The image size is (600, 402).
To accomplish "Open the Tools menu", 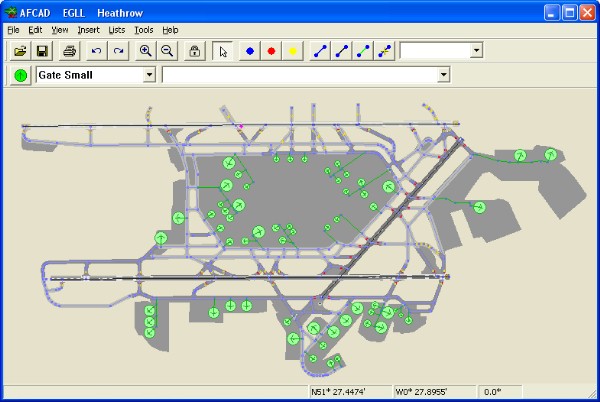I will pos(143,30).
